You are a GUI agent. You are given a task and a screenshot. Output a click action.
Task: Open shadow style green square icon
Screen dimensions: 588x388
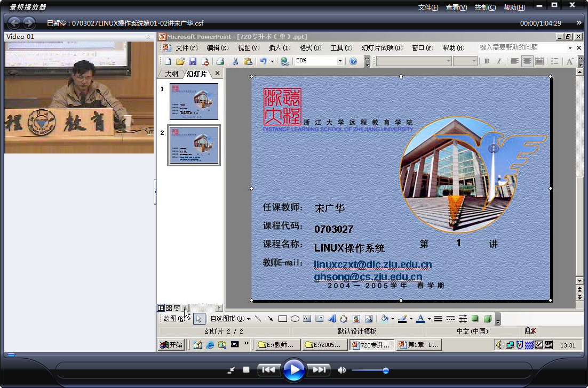click(x=475, y=319)
